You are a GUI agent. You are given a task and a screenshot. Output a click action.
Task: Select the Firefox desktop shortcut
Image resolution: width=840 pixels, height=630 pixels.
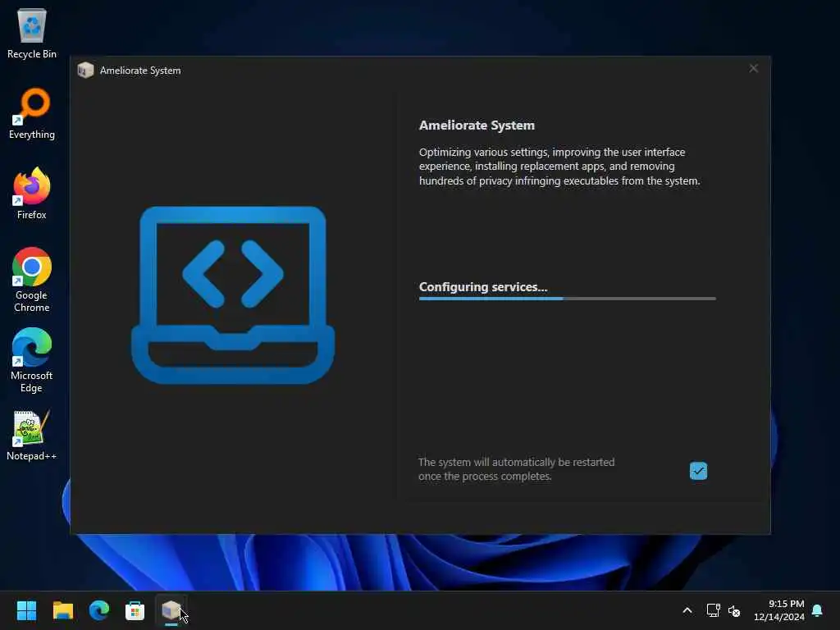[x=32, y=194]
